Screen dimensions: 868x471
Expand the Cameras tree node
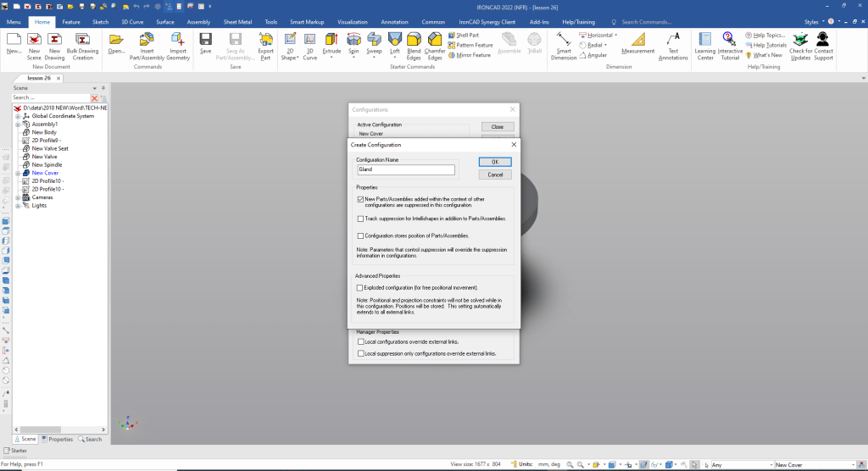click(17, 197)
